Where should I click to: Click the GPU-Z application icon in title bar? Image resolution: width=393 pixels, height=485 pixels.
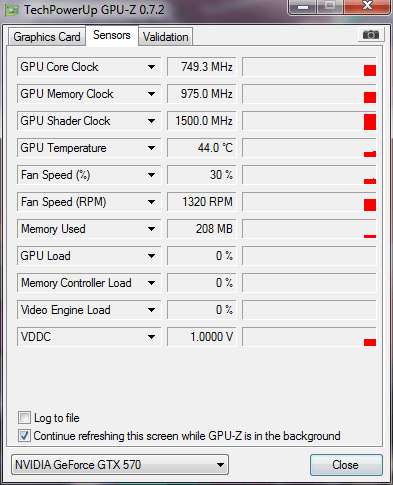(12, 11)
